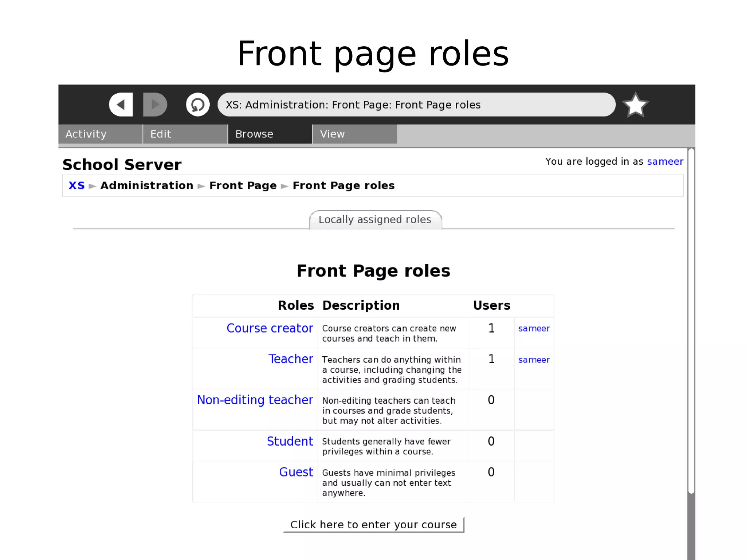This screenshot has height=560, width=746.
Task: Open the XS breadcrumb link
Action: [76, 185]
